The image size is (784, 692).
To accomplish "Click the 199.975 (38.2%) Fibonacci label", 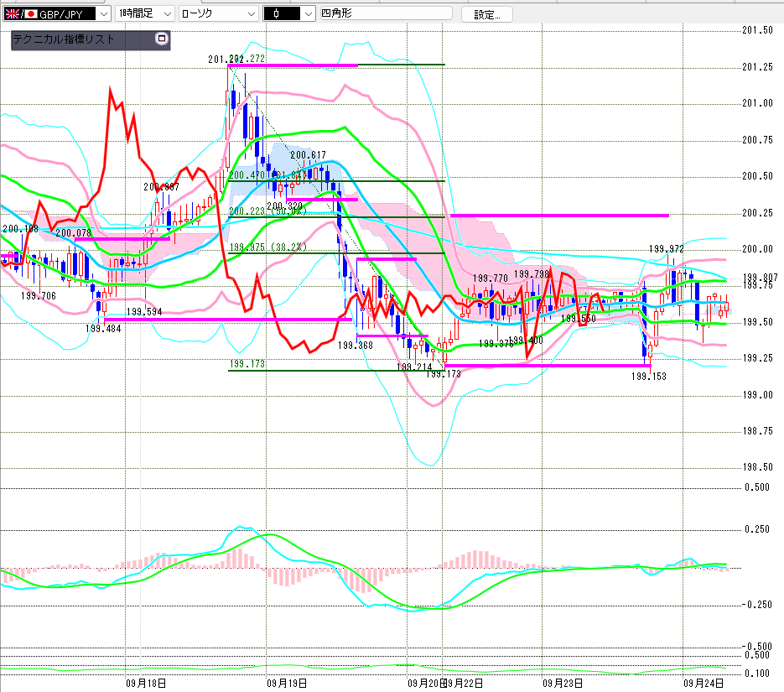I will tap(268, 248).
